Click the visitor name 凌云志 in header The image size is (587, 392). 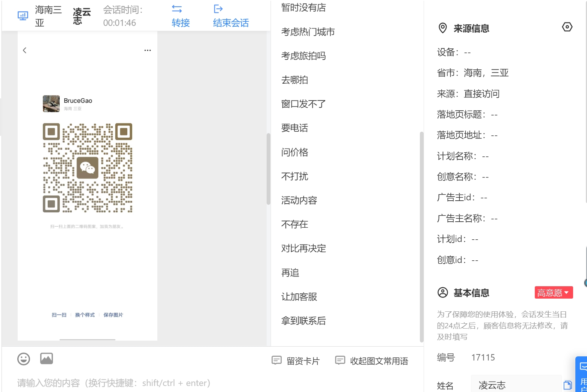[x=82, y=16]
